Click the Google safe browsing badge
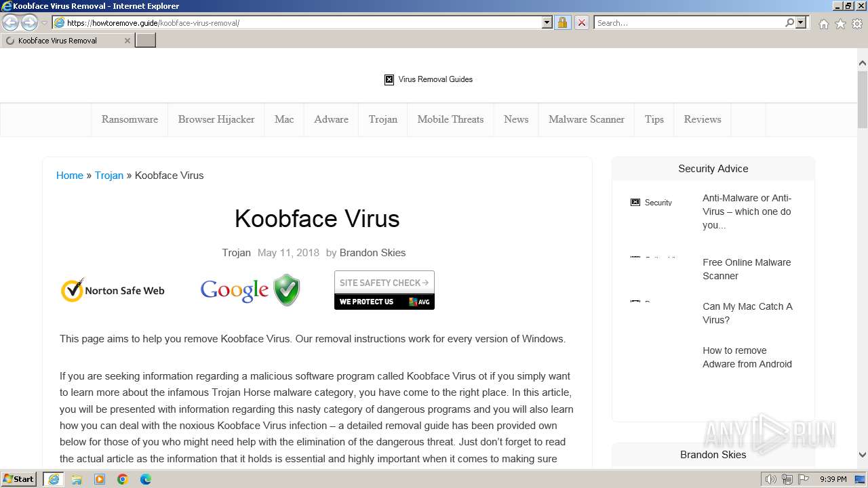Image resolution: width=868 pixels, height=488 pixels. [250, 290]
